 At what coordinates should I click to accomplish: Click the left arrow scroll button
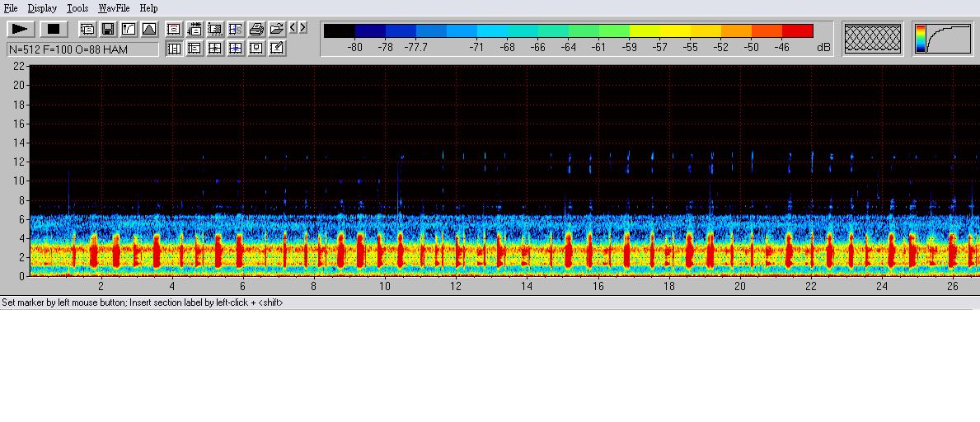coord(293,28)
